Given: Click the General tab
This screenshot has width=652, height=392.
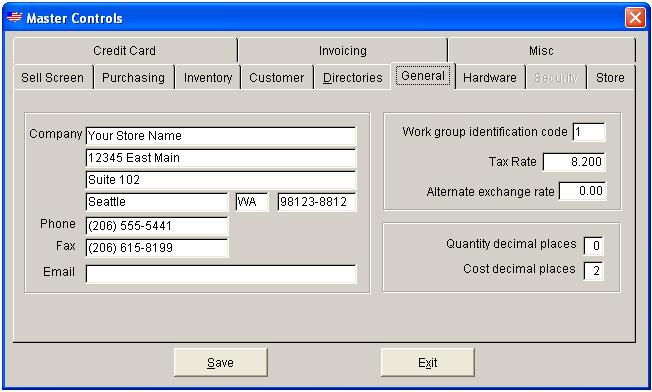Looking at the screenshot, I should [x=423, y=76].
